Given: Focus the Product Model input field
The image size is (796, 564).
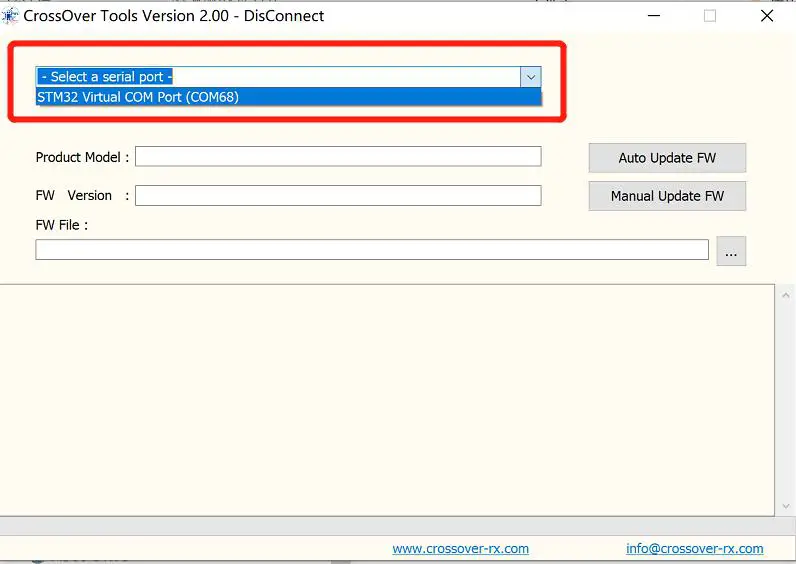Looking at the screenshot, I should [338, 156].
